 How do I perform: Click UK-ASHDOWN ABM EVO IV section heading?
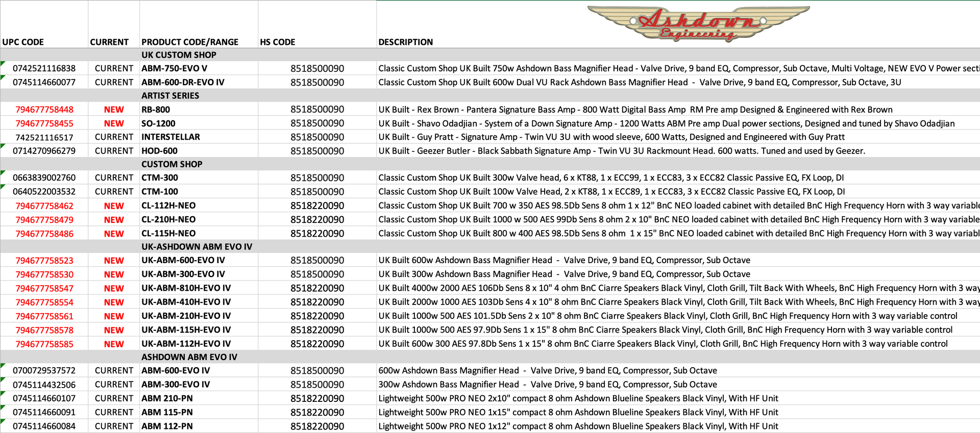[x=197, y=247]
